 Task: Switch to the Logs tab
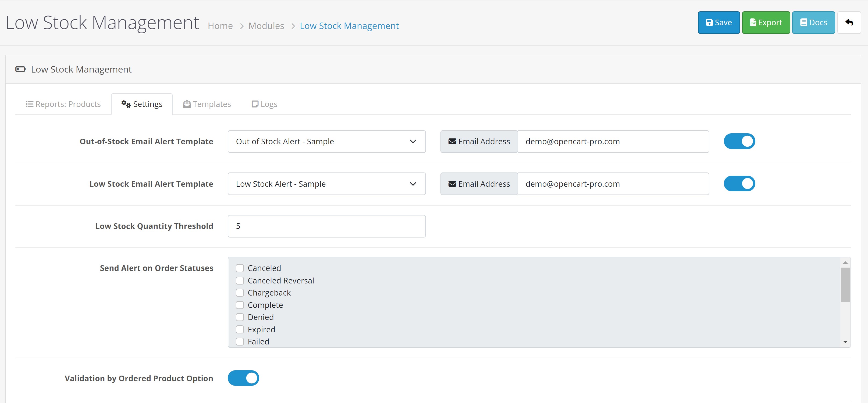pyautogui.click(x=265, y=104)
